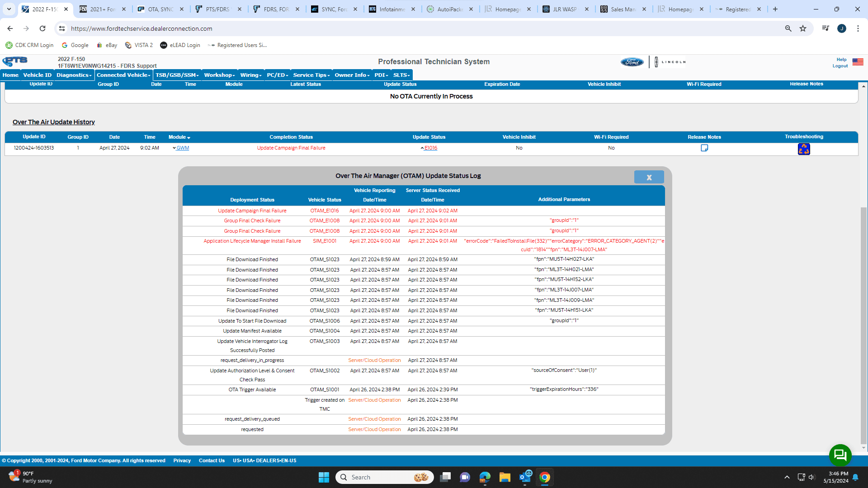The width and height of the screenshot is (868, 488).
Task: Click the Troubleshooting icon in history row
Action: point(804,149)
